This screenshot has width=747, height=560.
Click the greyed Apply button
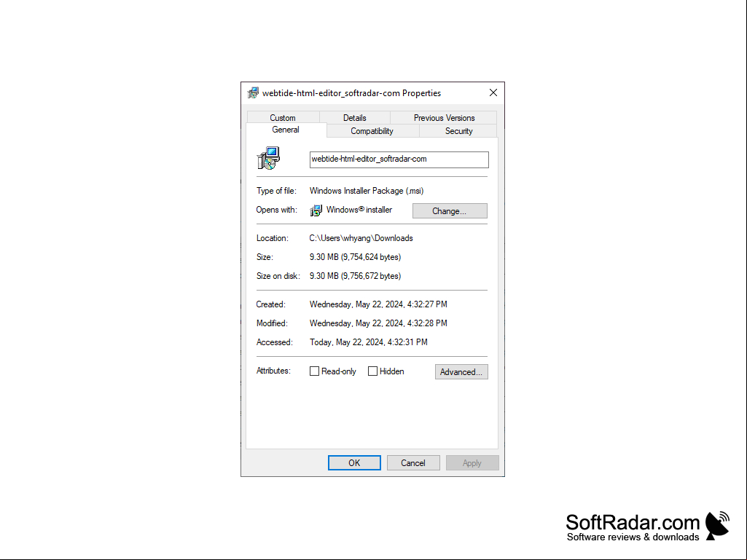pos(472,463)
